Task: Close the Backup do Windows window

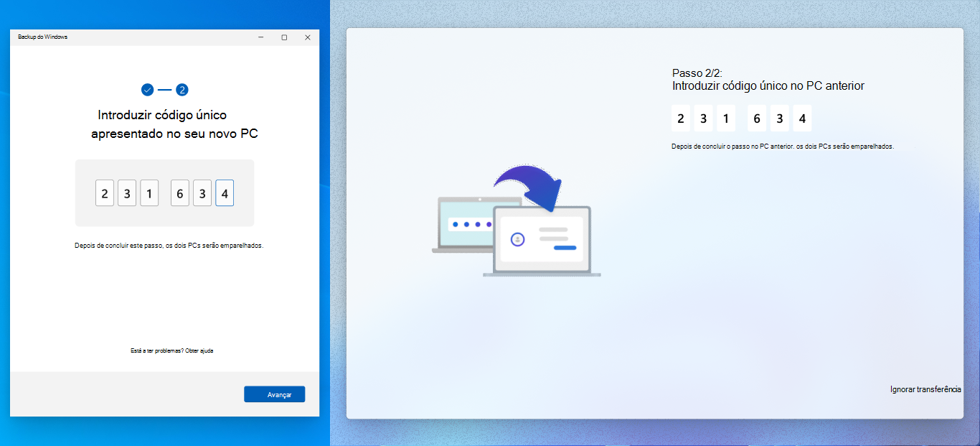Action: pyautogui.click(x=308, y=37)
